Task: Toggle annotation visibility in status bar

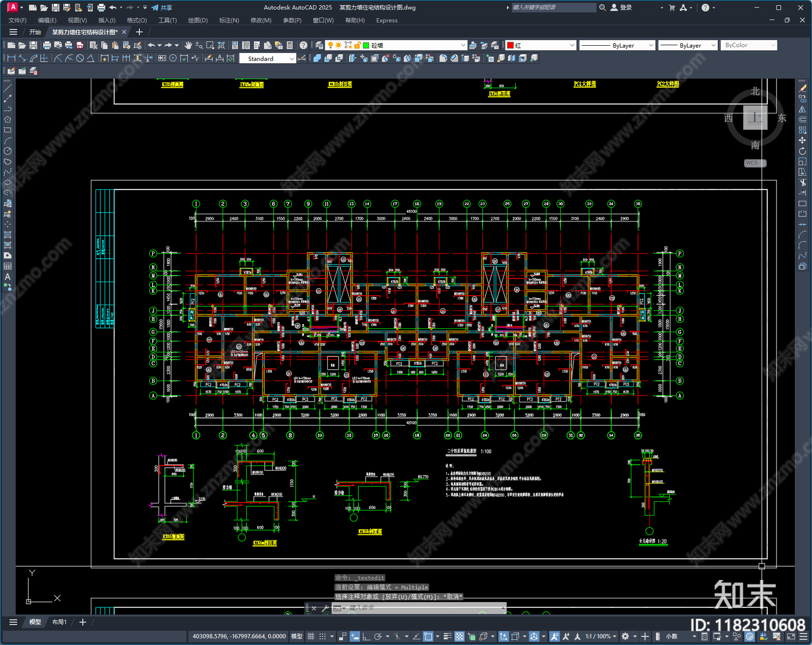Action: (x=554, y=636)
